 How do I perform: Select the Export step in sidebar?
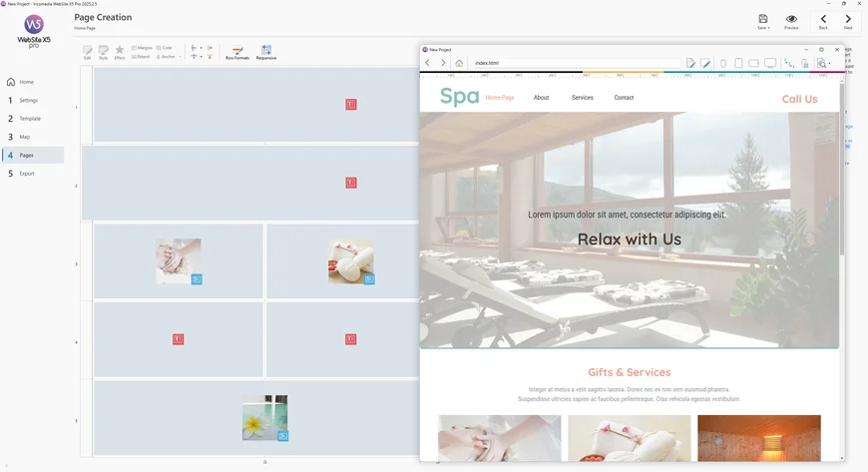[x=27, y=174]
